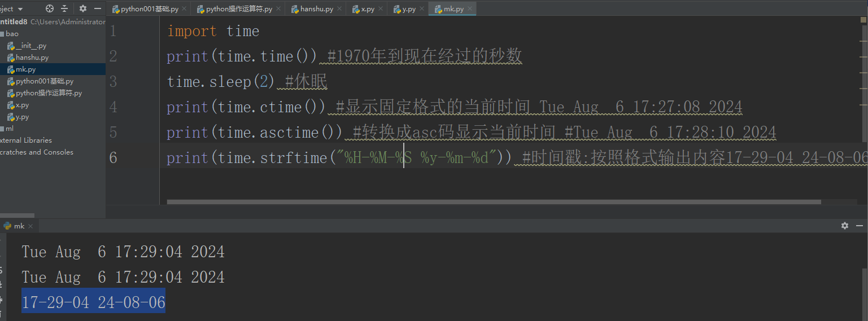The height and width of the screenshot is (321, 868).
Task: Click Python file icon on mk.py editor tab
Action: pos(438,9)
